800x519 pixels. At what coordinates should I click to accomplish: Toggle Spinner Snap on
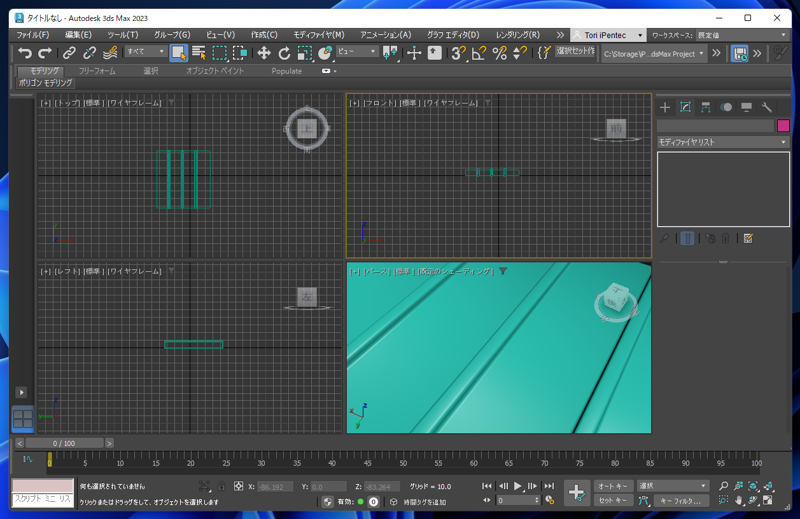(520, 53)
